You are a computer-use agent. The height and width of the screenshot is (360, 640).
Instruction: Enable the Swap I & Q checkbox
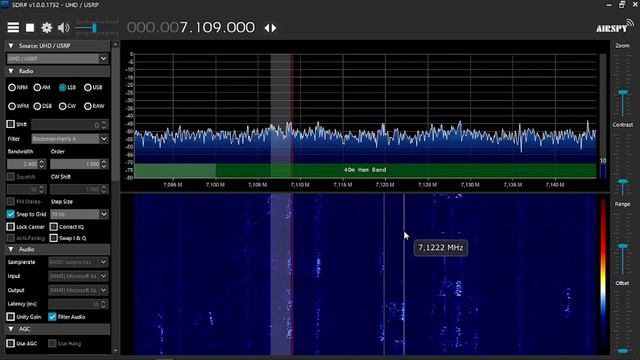[x=53, y=238]
